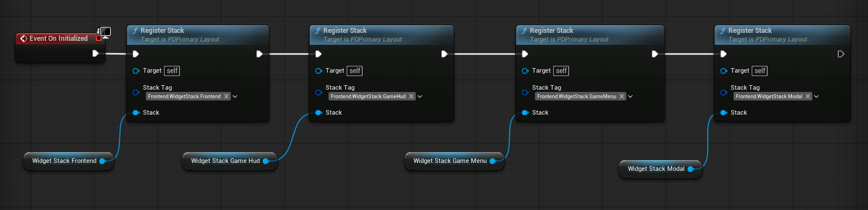Viewport: 868px width, 210px height.
Task: Select Register Stack node header with GameMenu tag
Action: click(x=590, y=35)
